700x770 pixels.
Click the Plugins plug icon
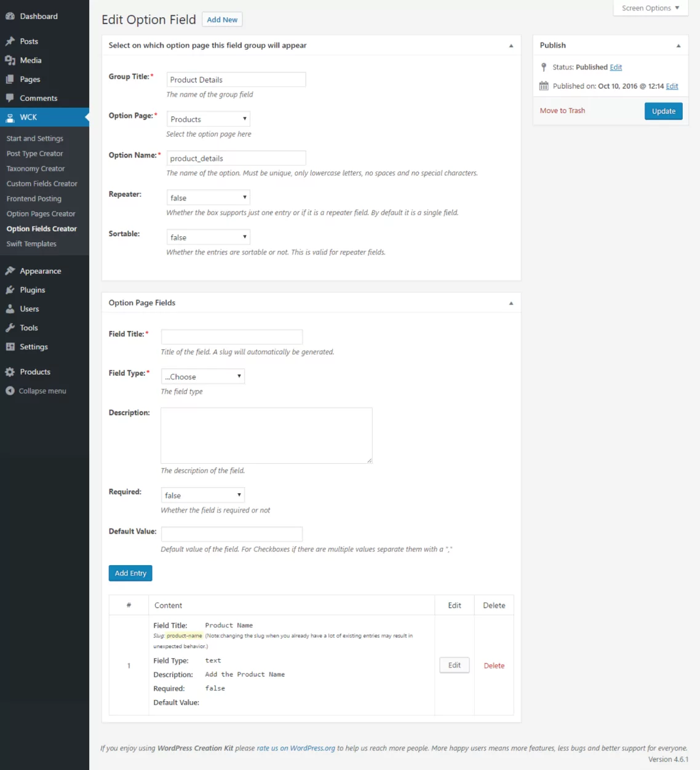[10, 290]
